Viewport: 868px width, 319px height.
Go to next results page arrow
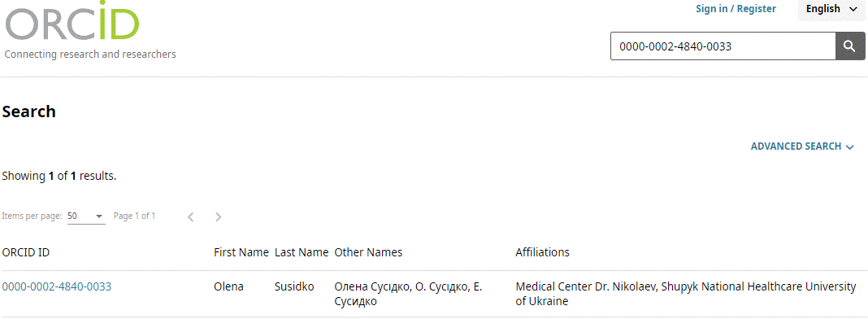pyautogui.click(x=218, y=216)
